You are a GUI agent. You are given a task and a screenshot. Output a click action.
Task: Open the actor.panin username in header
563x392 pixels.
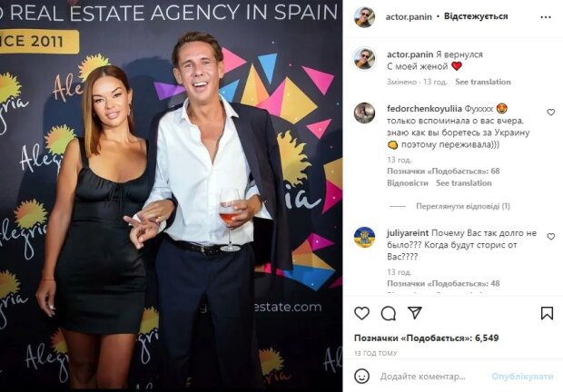pos(409,17)
